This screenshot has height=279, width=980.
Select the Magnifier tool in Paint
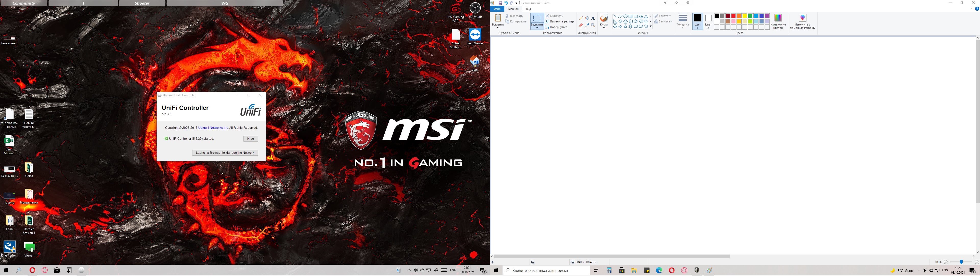[593, 26]
